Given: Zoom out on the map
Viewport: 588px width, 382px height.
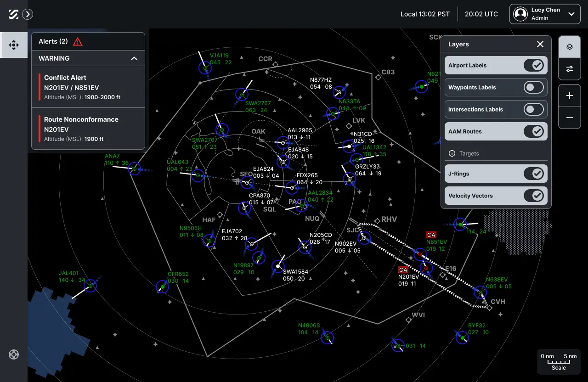Looking at the screenshot, I should (x=570, y=118).
